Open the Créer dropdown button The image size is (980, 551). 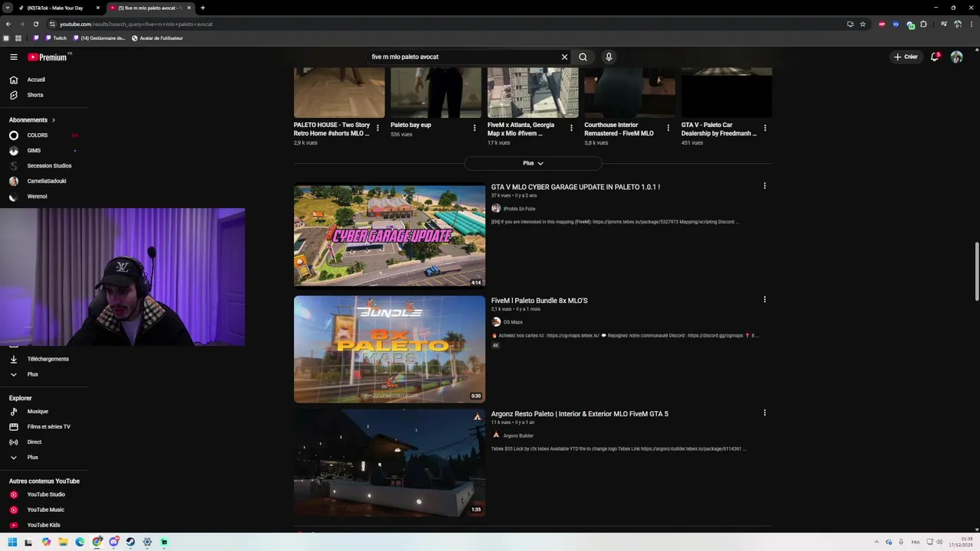[906, 57]
